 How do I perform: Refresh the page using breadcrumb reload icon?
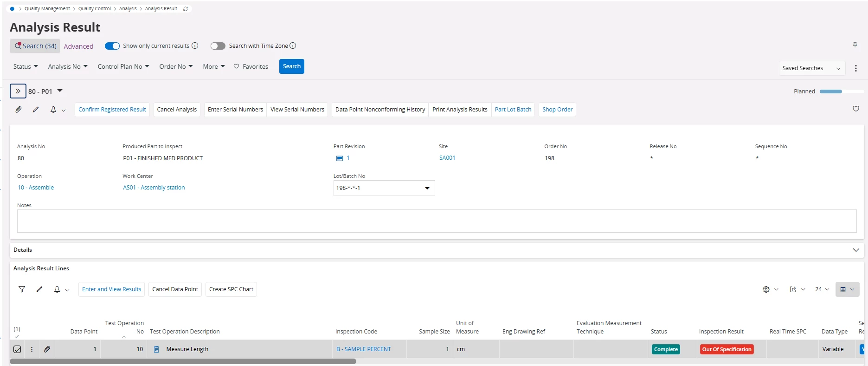[186, 9]
